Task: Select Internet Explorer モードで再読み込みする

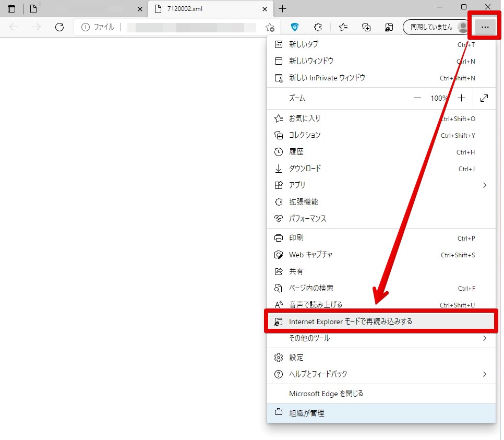Action: [x=381, y=322]
